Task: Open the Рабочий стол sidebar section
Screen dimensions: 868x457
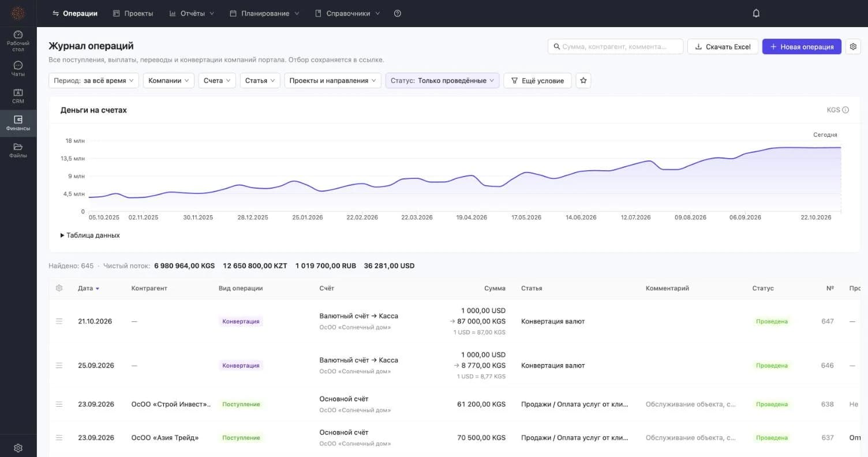Action: (18, 41)
